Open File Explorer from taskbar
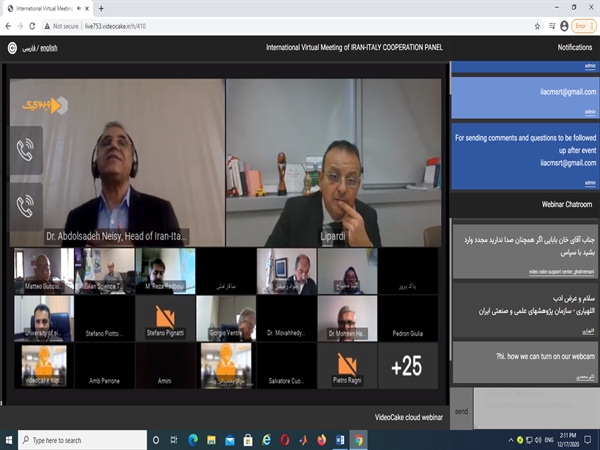The image size is (600, 450). tap(211, 440)
